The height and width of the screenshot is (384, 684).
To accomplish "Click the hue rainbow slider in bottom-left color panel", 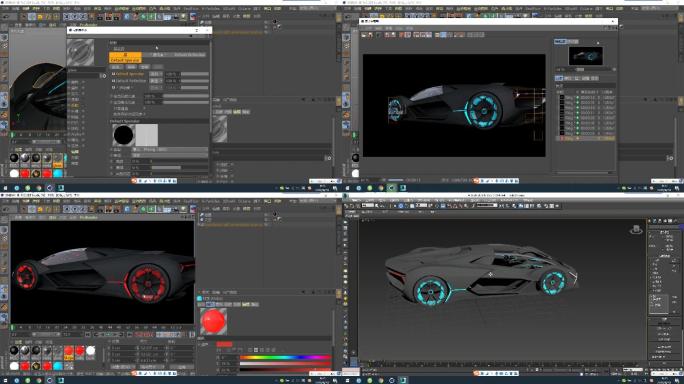I will coord(285,357).
